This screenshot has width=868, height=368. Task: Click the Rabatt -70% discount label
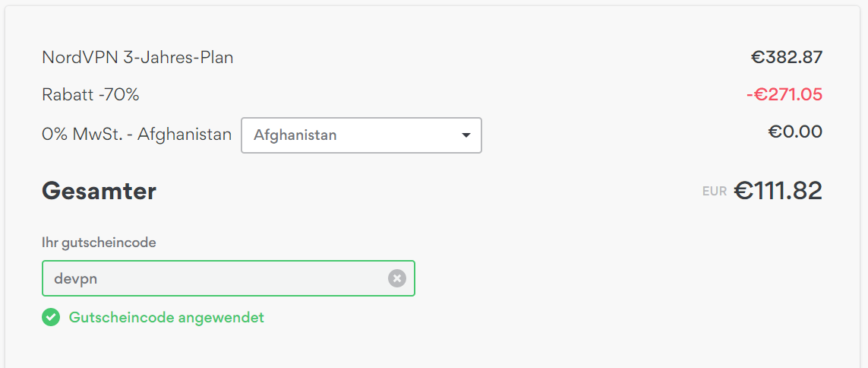(x=91, y=95)
